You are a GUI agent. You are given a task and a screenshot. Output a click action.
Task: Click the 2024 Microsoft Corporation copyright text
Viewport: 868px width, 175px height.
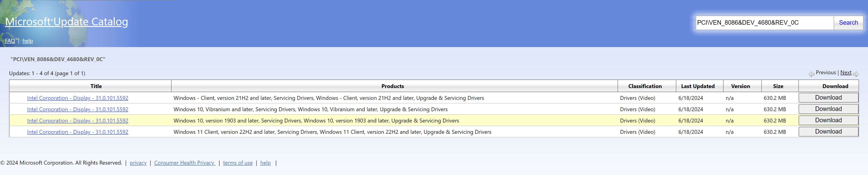[61, 163]
